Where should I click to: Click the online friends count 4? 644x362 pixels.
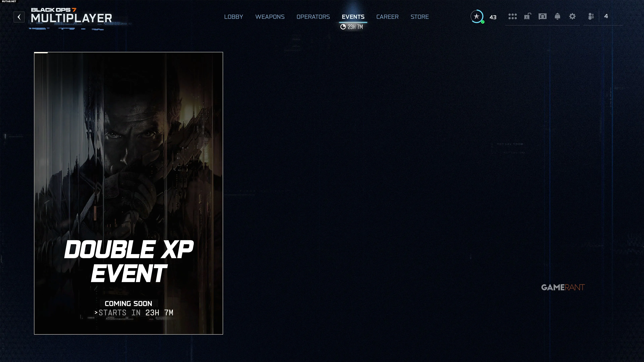click(606, 16)
